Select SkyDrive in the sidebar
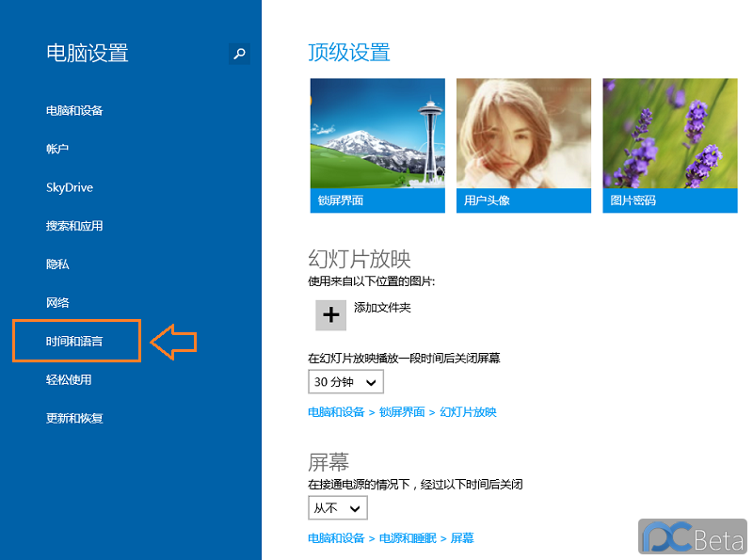The height and width of the screenshot is (560, 753). [x=70, y=188]
